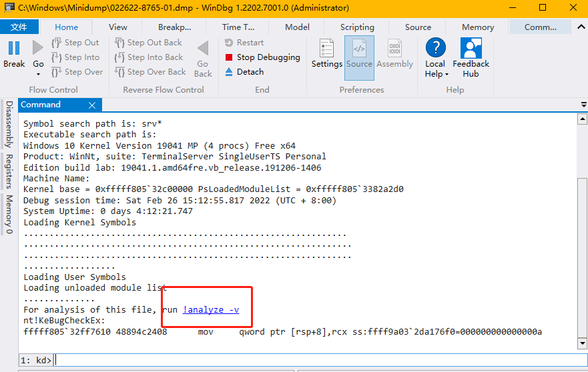The image size is (588, 372).
Task: Open the Settings preferences icon
Action: click(326, 49)
